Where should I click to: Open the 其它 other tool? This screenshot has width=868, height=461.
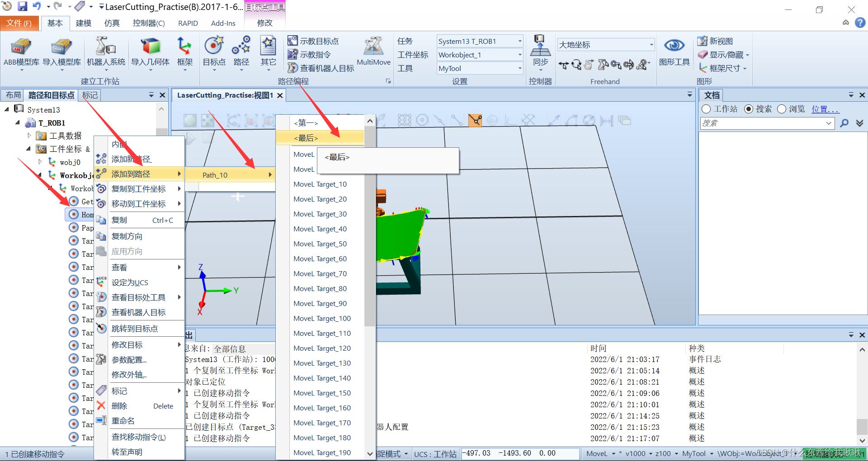(x=268, y=53)
